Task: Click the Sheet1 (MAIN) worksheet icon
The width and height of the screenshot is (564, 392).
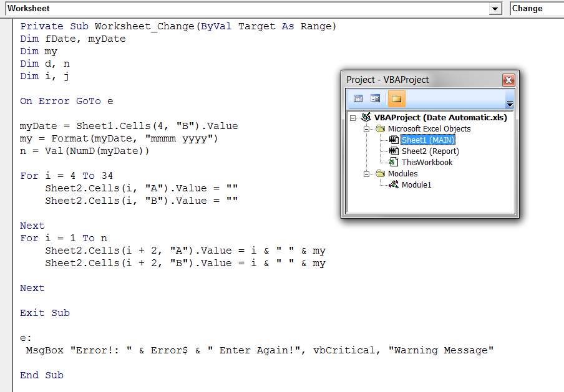Action: click(393, 140)
